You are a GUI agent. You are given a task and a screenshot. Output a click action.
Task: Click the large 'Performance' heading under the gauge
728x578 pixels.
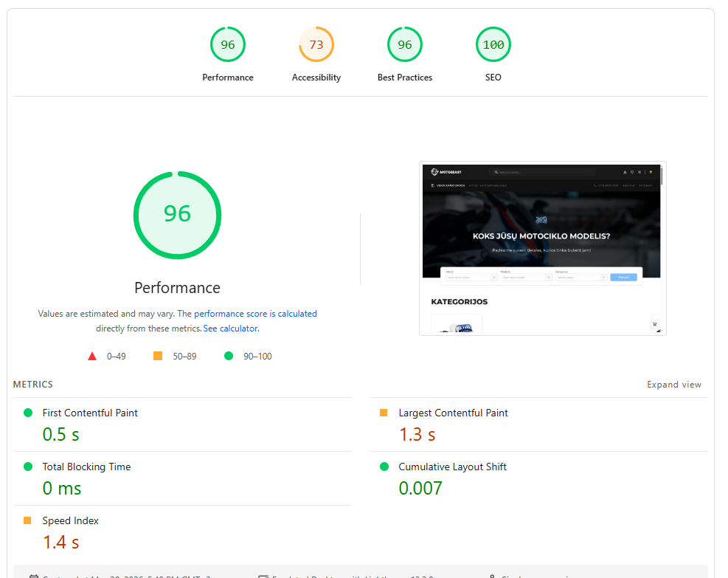pos(177,288)
